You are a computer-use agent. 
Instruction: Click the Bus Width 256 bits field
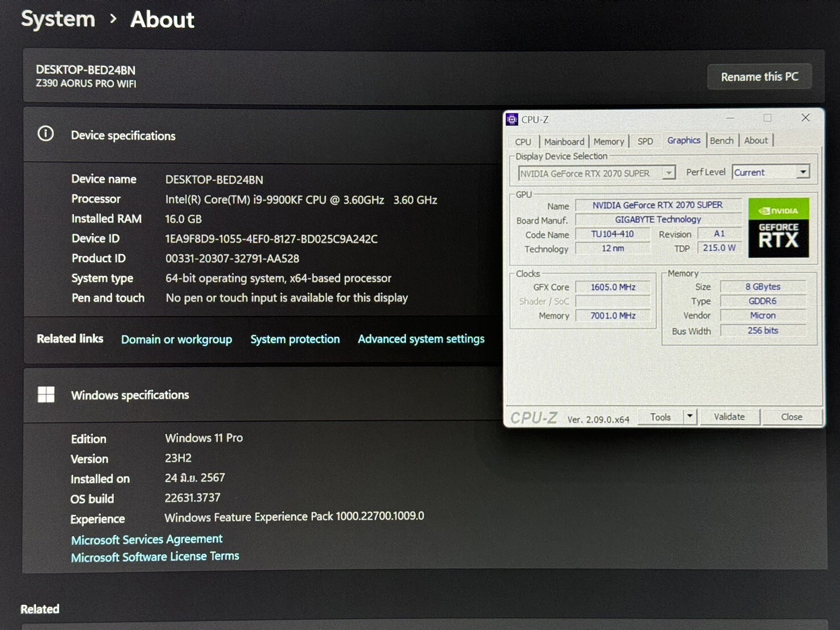[763, 330]
